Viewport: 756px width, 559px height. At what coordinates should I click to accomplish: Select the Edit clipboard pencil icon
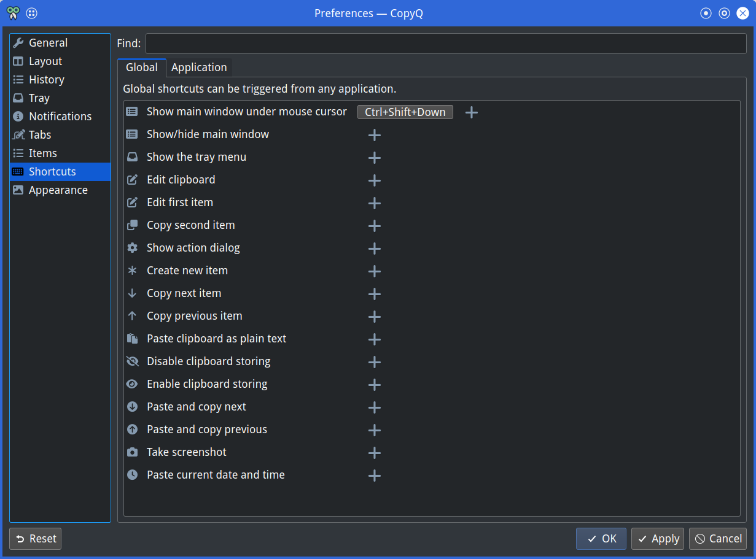(x=132, y=180)
